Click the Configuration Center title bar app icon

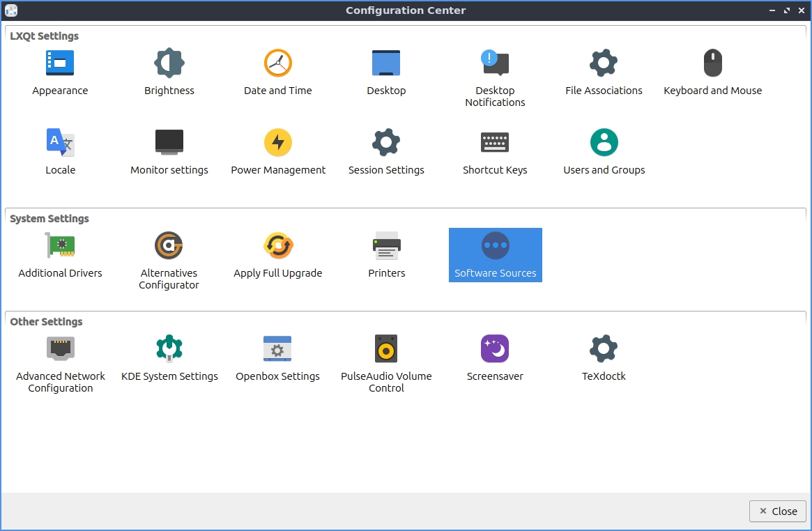coord(11,10)
